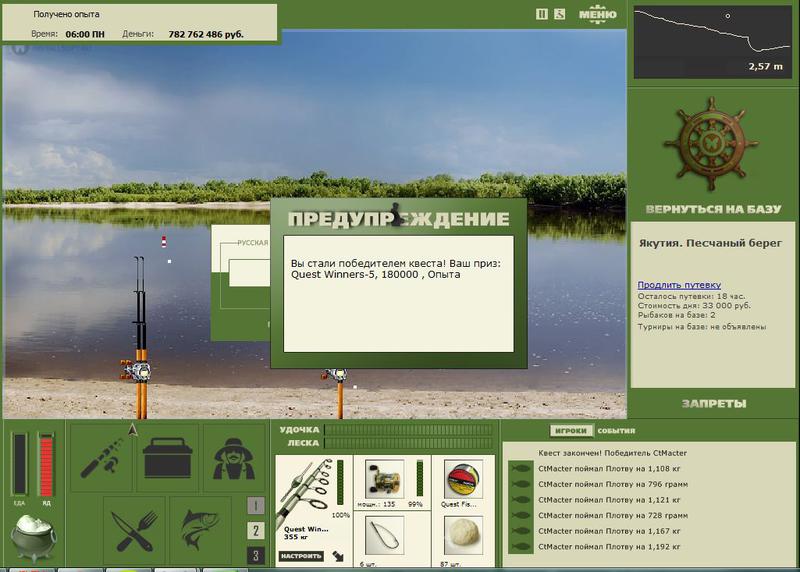800x572 pixels.
Task: Open ЗАПРЕТЫ restrictions
Action: [x=714, y=404]
